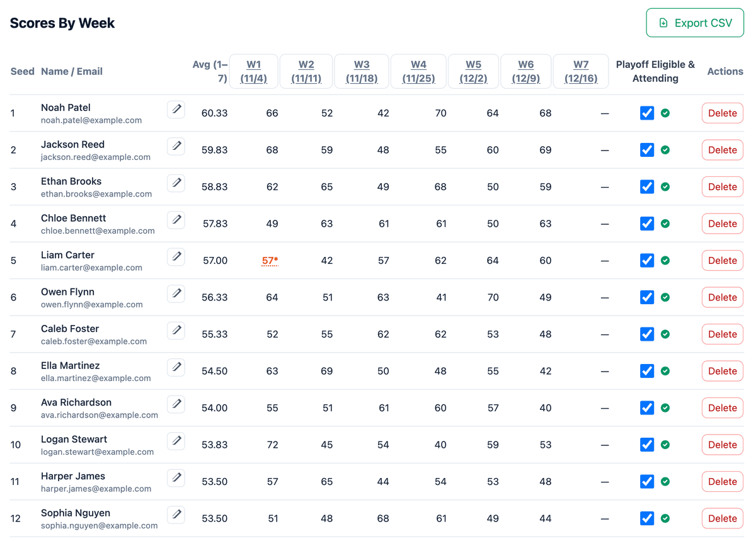Delete the Noah Patel entry
The width and height of the screenshot is (756, 541).
point(722,113)
